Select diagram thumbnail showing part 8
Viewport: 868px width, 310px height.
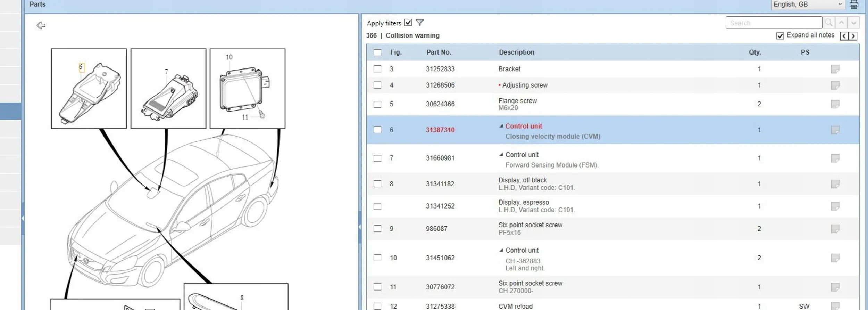point(236,297)
